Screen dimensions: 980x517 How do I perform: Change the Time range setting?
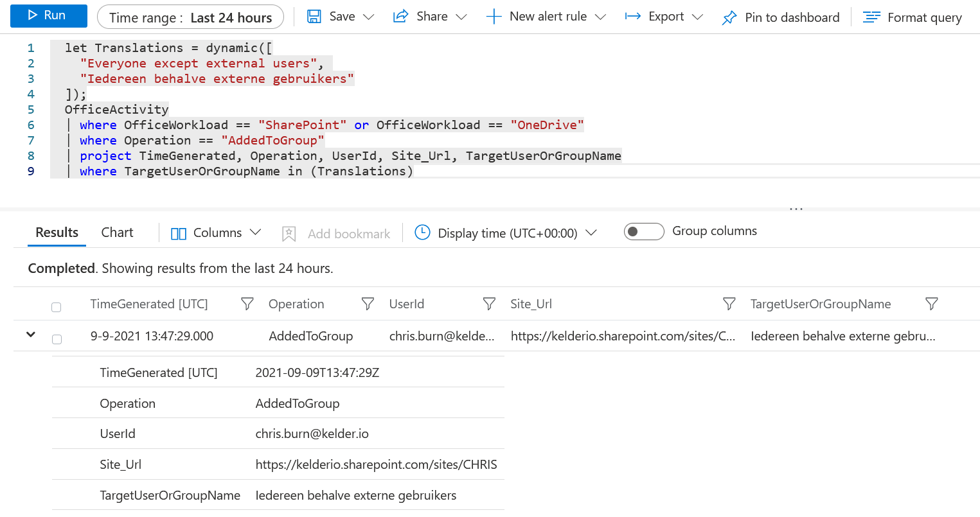[x=190, y=17]
